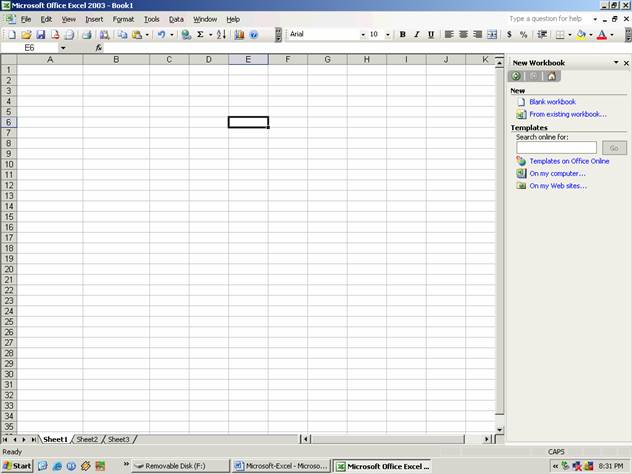Click From existing workbook link

pyautogui.click(x=568, y=114)
